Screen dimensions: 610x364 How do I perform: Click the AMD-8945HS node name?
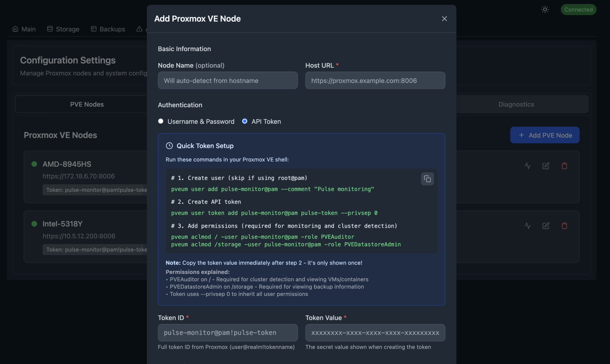pos(67,164)
